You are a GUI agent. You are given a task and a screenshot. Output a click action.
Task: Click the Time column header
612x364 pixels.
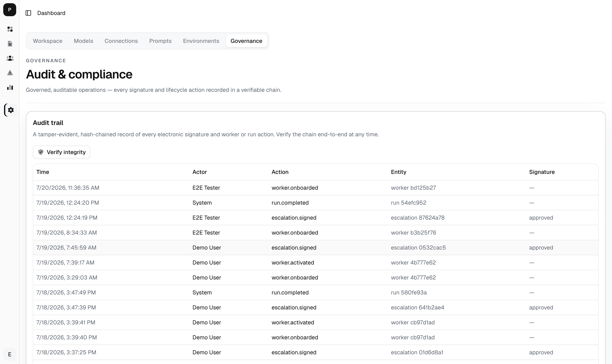click(43, 172)
